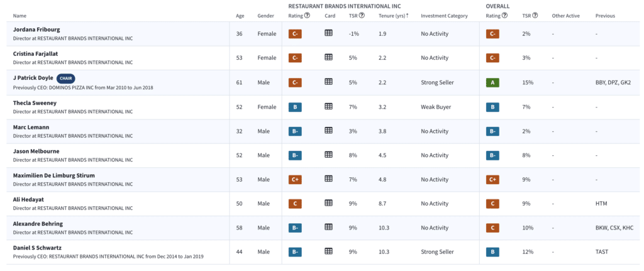644x271 pixels.
Task: Open card icon for Daniel S Schwartz
Action: (x=328, y=252)
